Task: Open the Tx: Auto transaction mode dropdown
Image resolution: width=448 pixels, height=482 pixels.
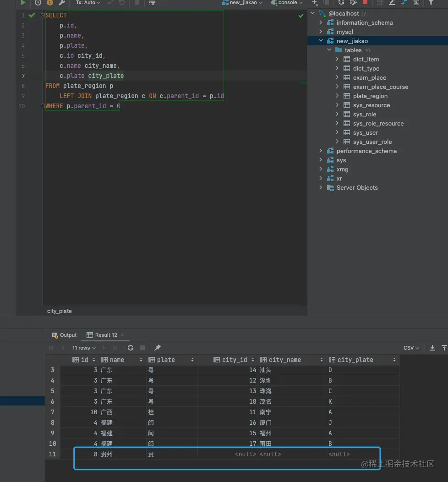Action: pos(88,2)
